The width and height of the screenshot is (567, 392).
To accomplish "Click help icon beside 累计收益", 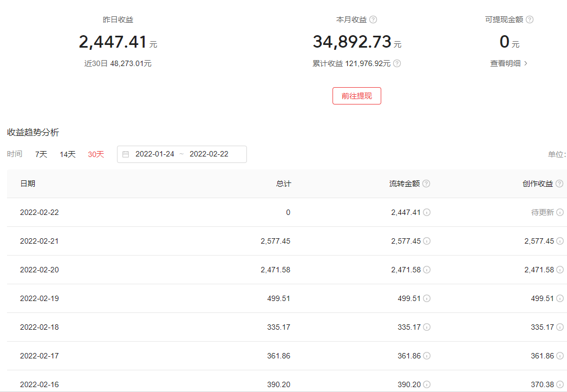I will pos(397,63).
